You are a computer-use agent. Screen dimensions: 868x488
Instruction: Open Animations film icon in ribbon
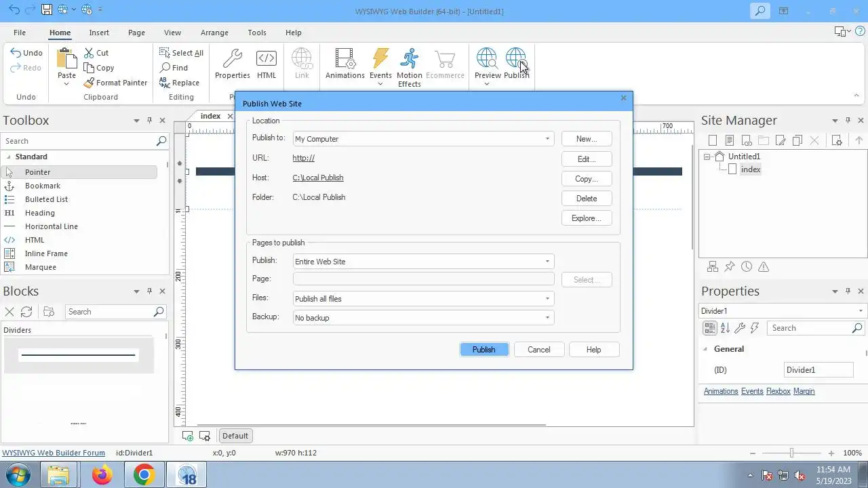tap(345, 58)
